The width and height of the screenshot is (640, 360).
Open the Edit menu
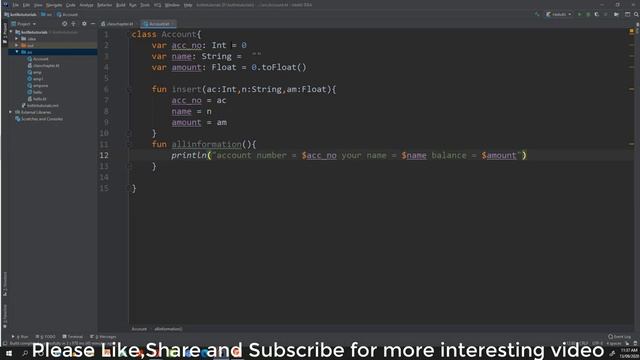click(x=26, y=5)
